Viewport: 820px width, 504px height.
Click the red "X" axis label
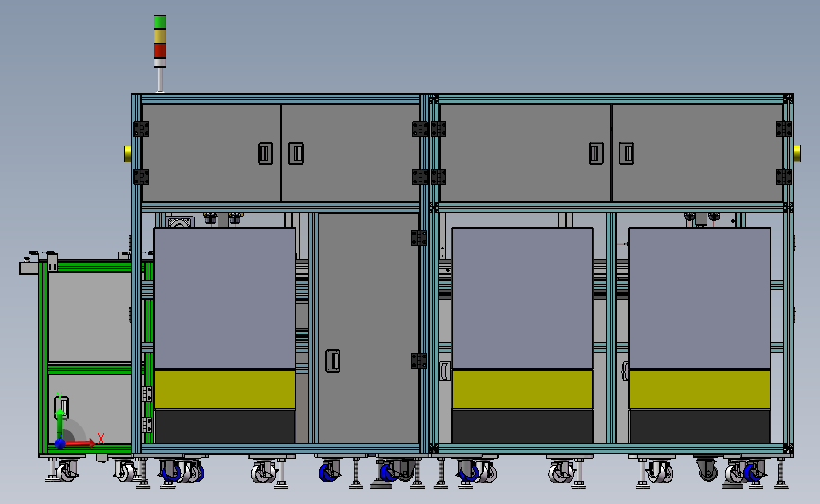tap(101, 438)
